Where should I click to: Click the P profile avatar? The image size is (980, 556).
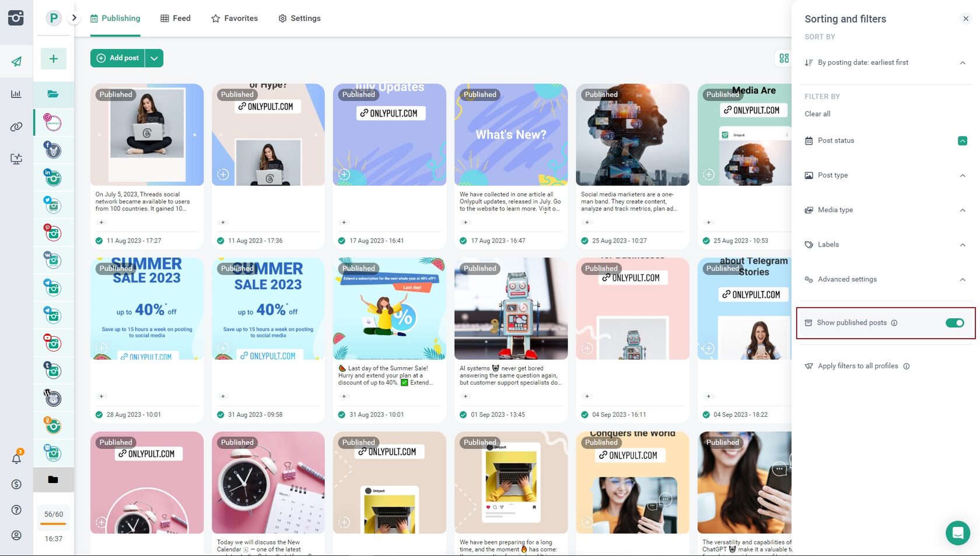tap(54, 18)
